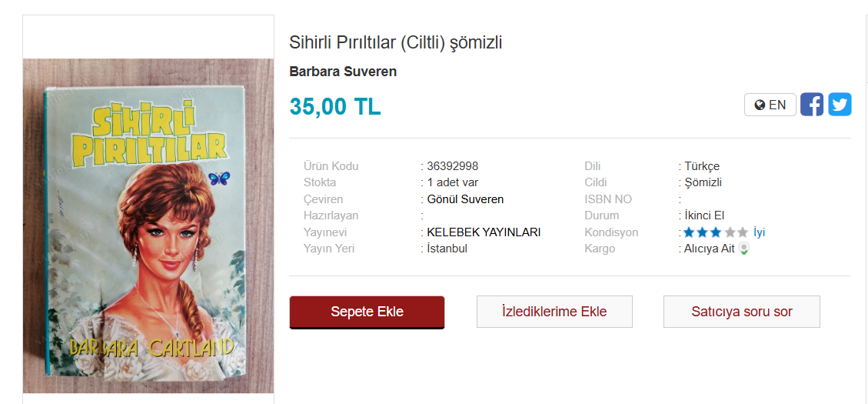Click the green pin icon beside Alıcıya Ait
Image resolution: width=868 pixels, height=404 pixels.
pyautogui.click(x=744, y=249)
